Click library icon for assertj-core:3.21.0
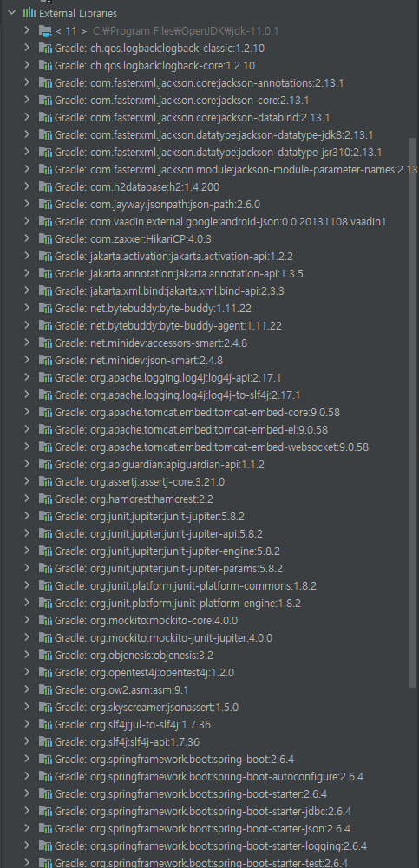Screen dimensions: 419x868 45,481
